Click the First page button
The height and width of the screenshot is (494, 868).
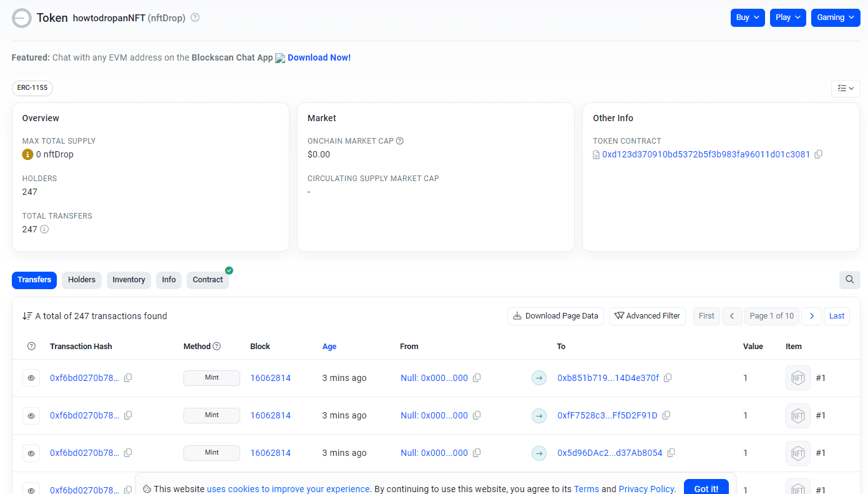coord(706,316)
